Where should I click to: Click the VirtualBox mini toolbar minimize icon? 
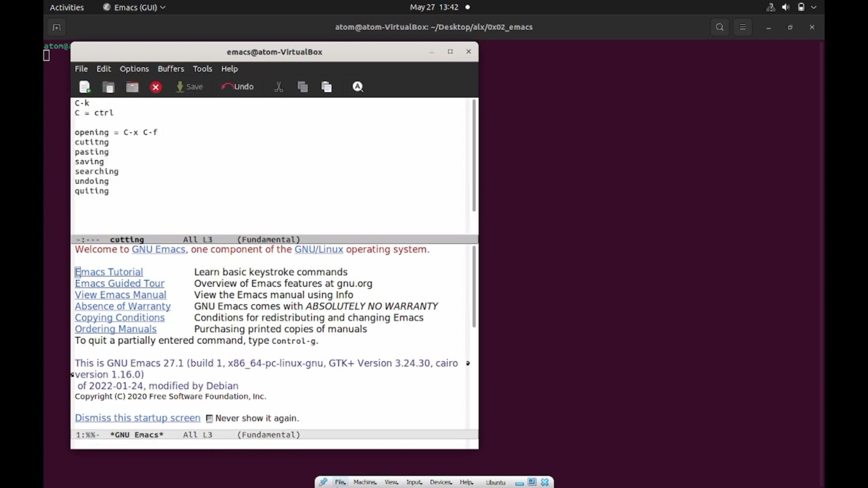coord(519,483)
